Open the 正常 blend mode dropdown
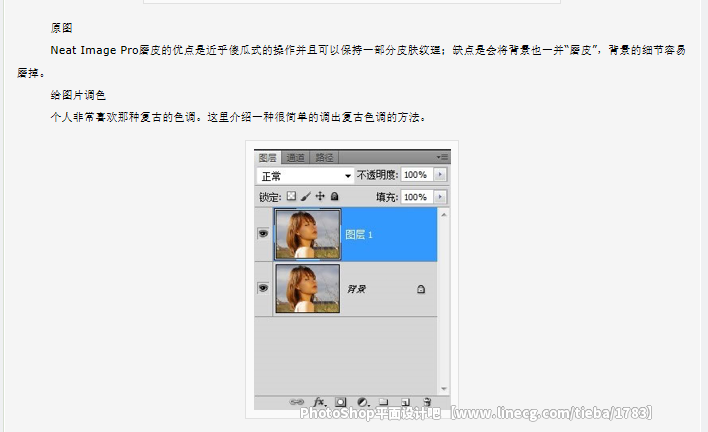 [x=305, y=176]
